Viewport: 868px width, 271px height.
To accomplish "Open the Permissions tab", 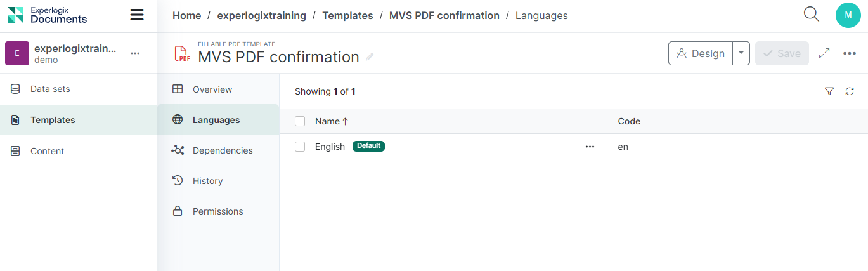I will (x=217, y=211).
